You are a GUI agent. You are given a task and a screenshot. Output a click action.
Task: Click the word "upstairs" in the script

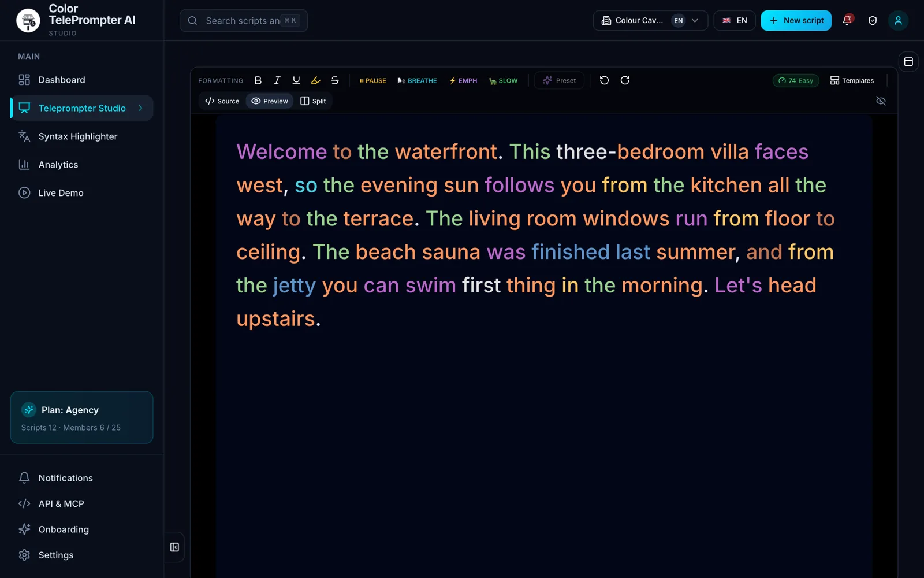click(276, 319)
